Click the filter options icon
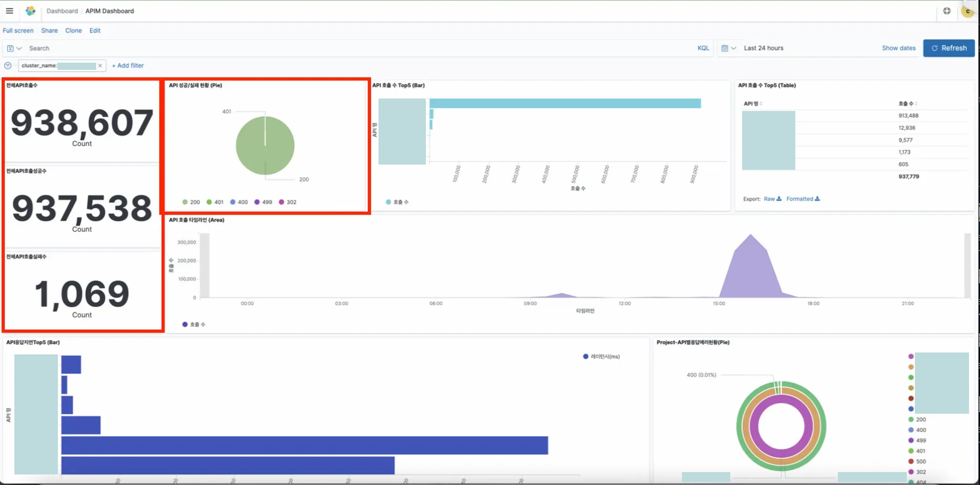This screenshot has width=980, height=485. pos(8,66)
